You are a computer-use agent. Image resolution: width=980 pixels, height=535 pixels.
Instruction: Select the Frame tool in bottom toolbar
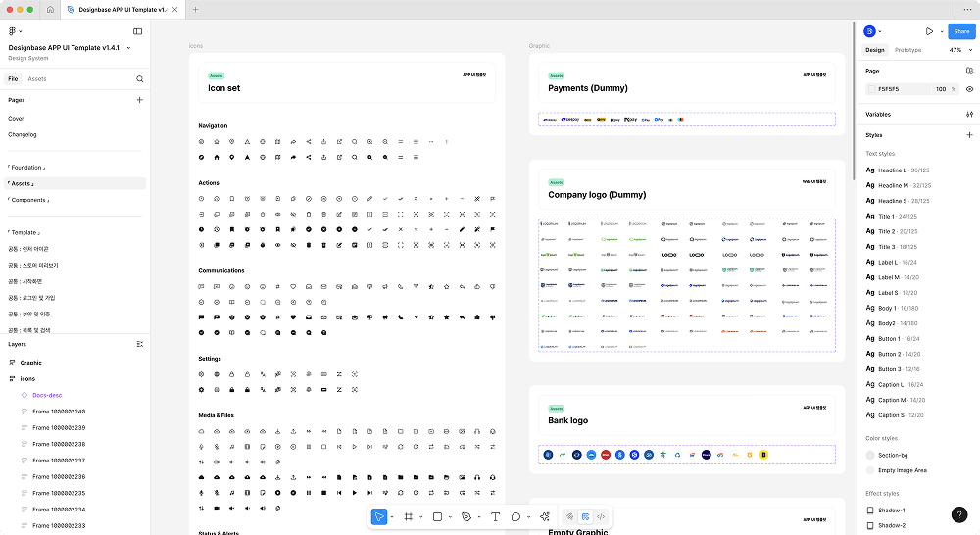click(x=409, y=516)
